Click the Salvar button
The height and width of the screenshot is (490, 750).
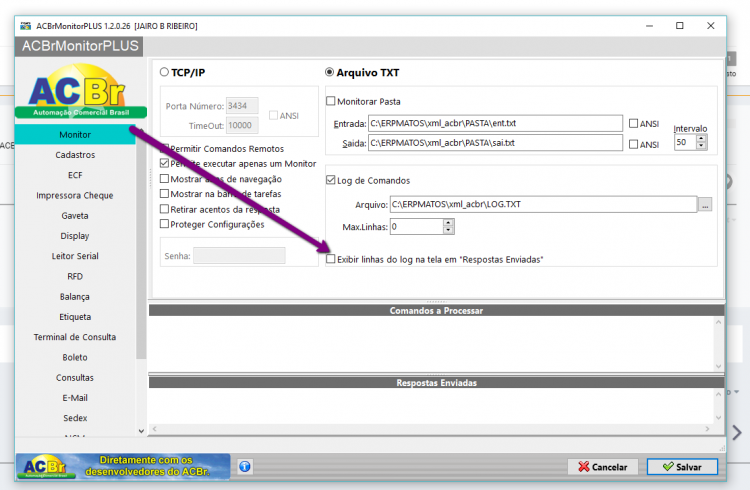coord(682,467)
